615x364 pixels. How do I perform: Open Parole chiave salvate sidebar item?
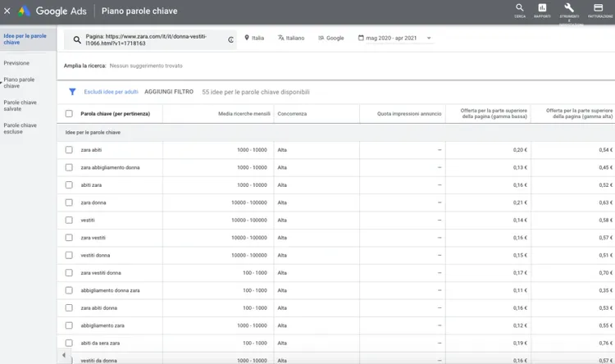(20, 106)
